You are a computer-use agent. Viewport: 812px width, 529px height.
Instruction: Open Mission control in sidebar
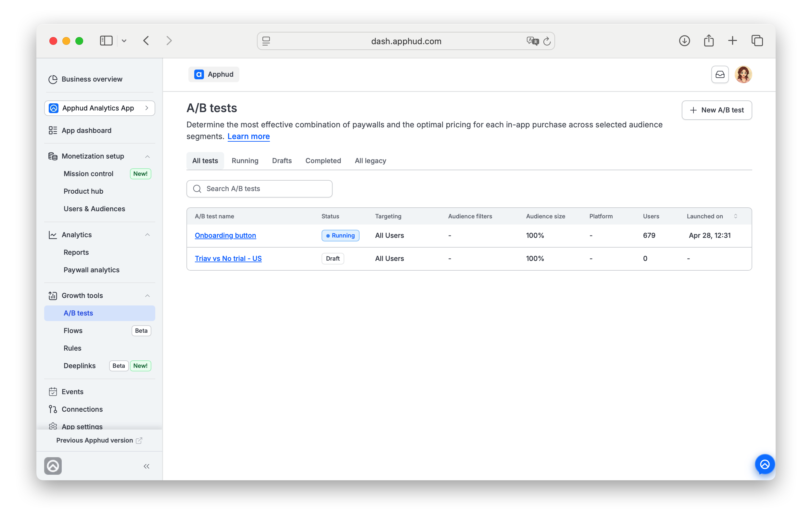point(89,174)
